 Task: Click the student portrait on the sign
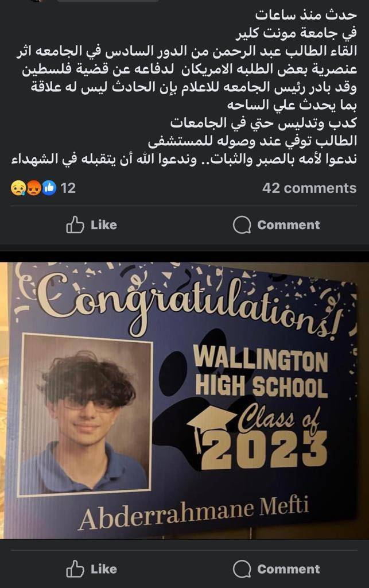pyautogui.click(x=86, y=415)
